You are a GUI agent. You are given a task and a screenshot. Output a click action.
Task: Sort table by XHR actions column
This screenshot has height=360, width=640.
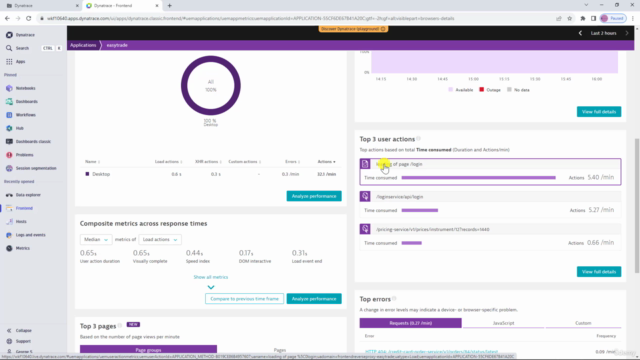tap(208, 162)
